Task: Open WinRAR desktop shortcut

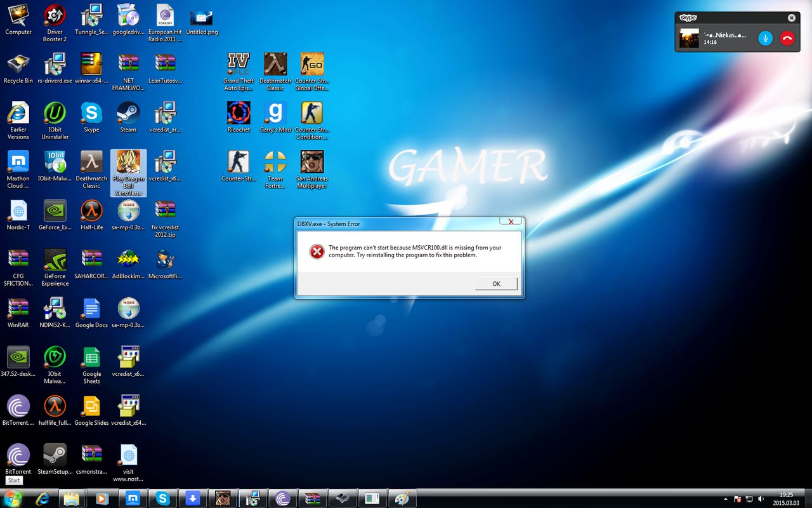Action: point(18,312)
